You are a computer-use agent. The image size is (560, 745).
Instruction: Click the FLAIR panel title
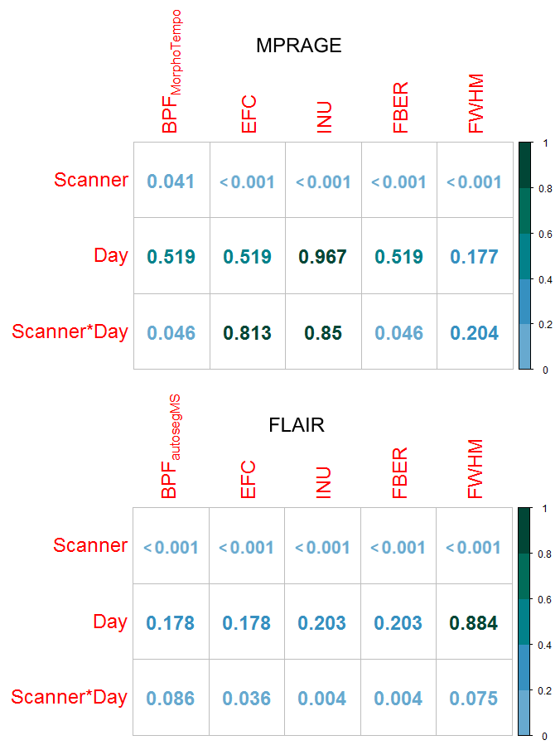(x=296, y=426)
